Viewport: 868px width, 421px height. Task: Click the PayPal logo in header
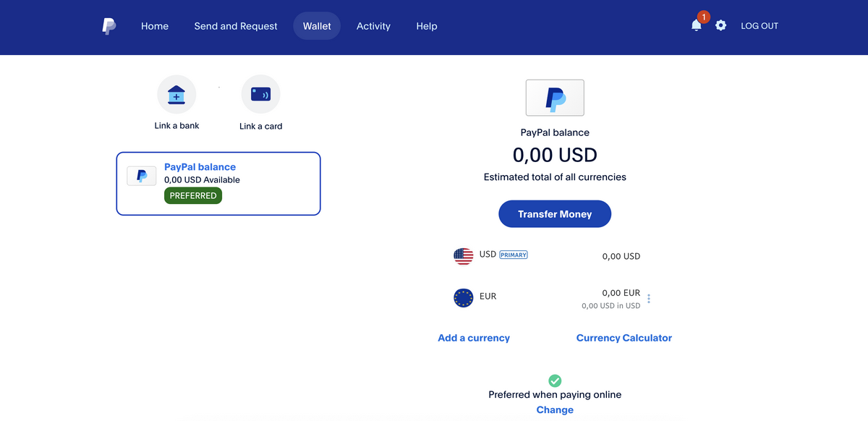tap(109, 27)
